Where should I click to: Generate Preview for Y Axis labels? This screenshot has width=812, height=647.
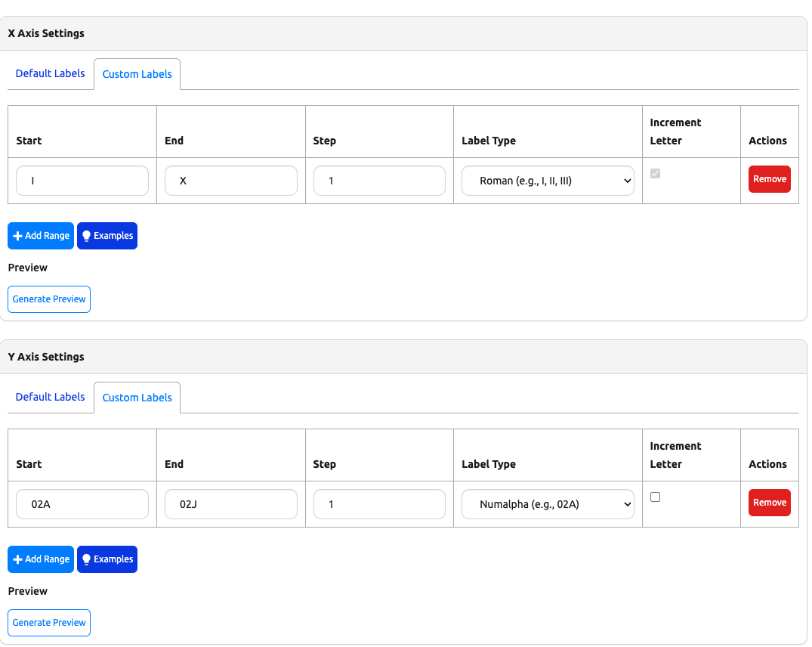49,623
